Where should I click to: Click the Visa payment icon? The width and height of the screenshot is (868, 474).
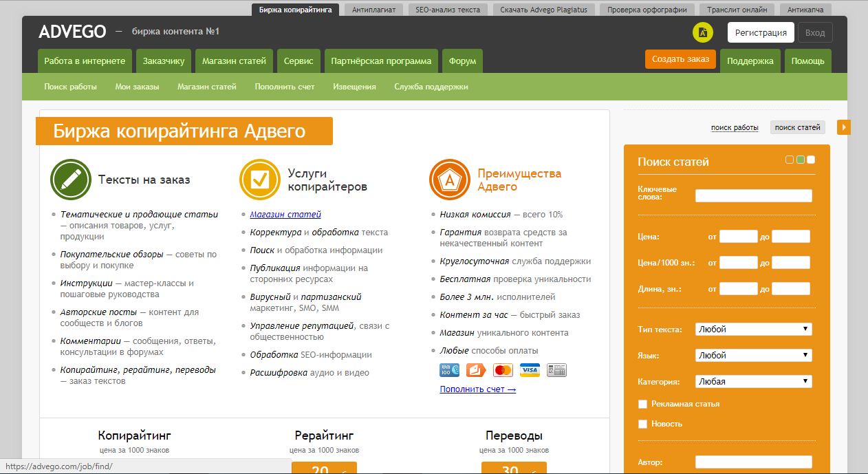click(530, 370)
